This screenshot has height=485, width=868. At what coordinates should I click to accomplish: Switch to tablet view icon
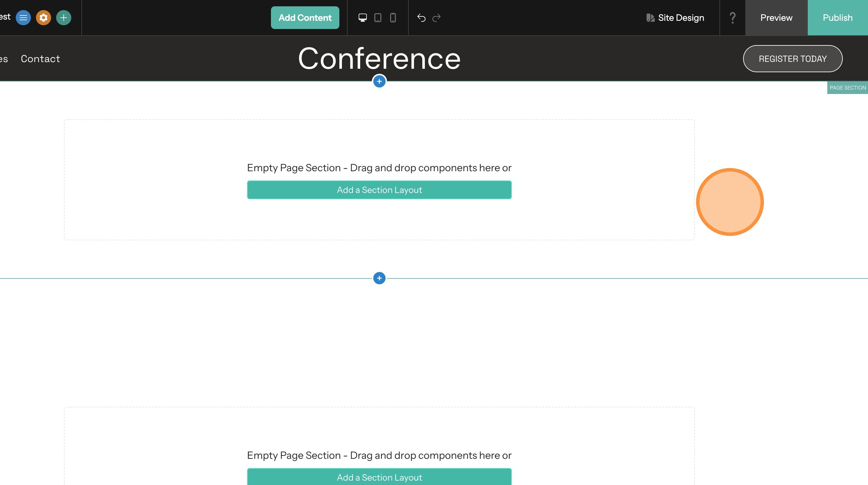click(x=378, y=18)
